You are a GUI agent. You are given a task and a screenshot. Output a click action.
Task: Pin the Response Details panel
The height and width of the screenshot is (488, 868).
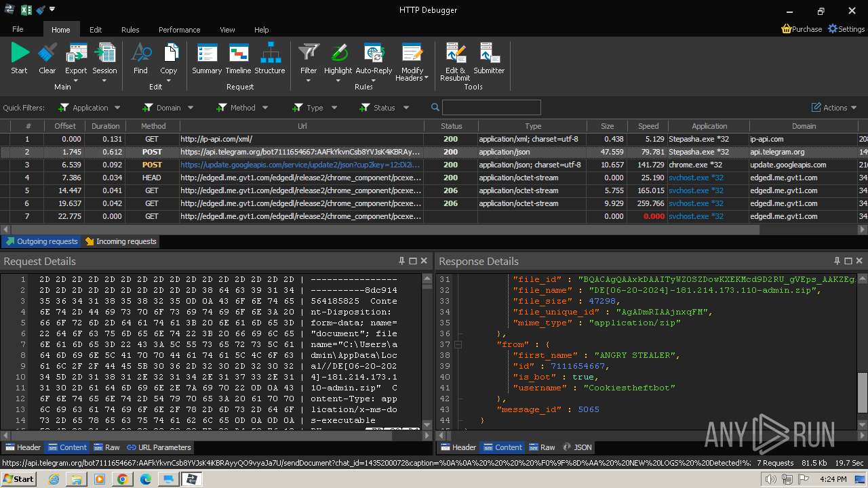(x=837, y=261)
